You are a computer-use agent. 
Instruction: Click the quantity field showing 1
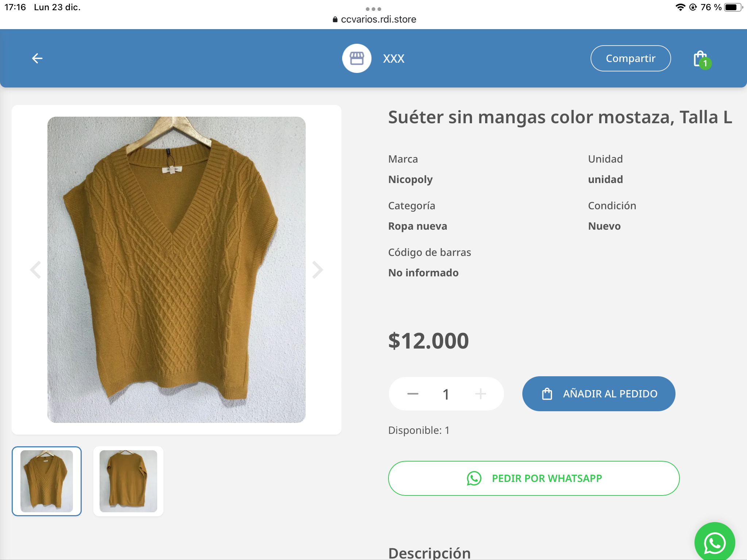[446, 393]
